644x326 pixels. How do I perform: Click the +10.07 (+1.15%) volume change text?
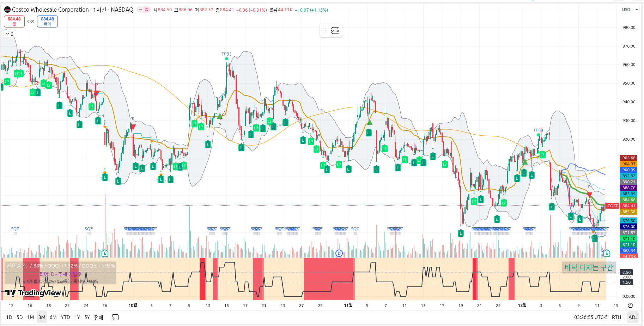pyautogui.click(x=311, y=10)
